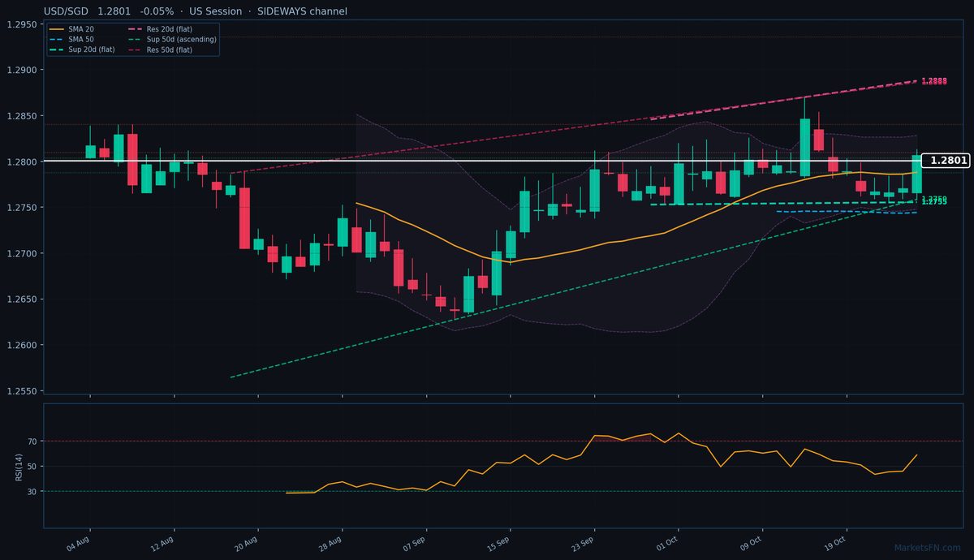Click the white 1.2801 current price tag
Image resolution: width=974 pixels, height=560 pixels.
tap(946, 161)
